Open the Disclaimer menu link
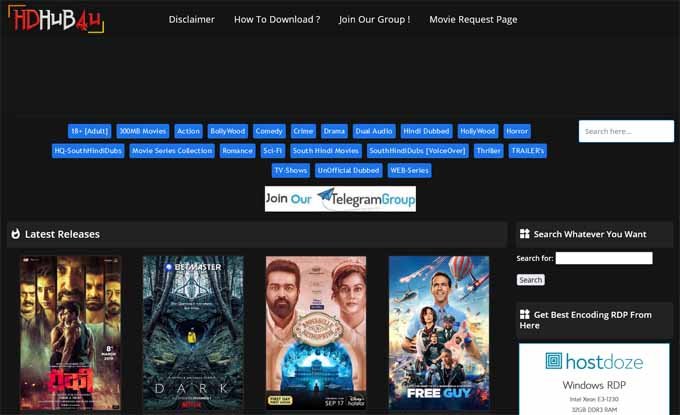Screen dimensions: 680x415 pyautogui.click(x=192, y=20)
